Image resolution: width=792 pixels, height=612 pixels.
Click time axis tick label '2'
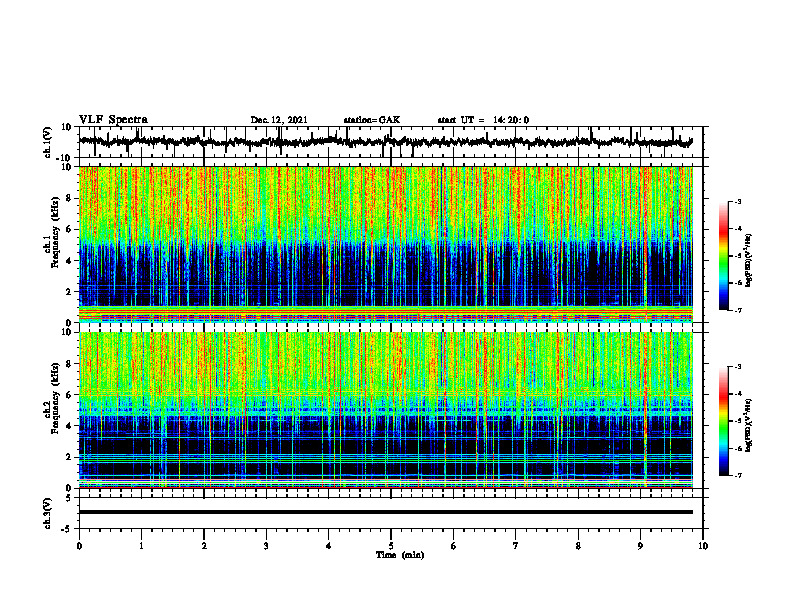(x=204, y=546)
